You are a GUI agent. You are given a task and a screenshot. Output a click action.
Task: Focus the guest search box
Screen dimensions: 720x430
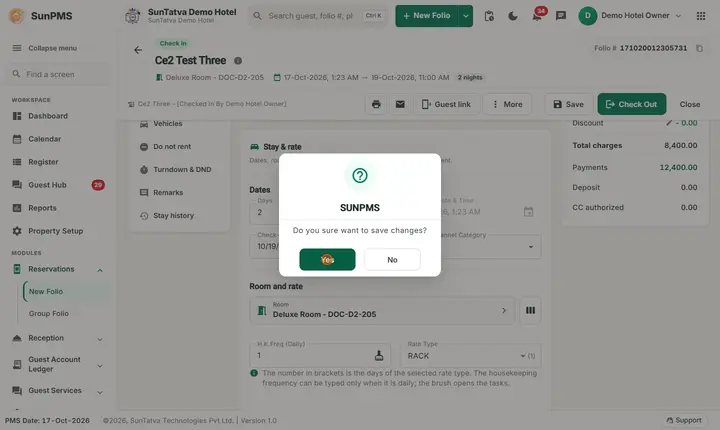(318, 16)
